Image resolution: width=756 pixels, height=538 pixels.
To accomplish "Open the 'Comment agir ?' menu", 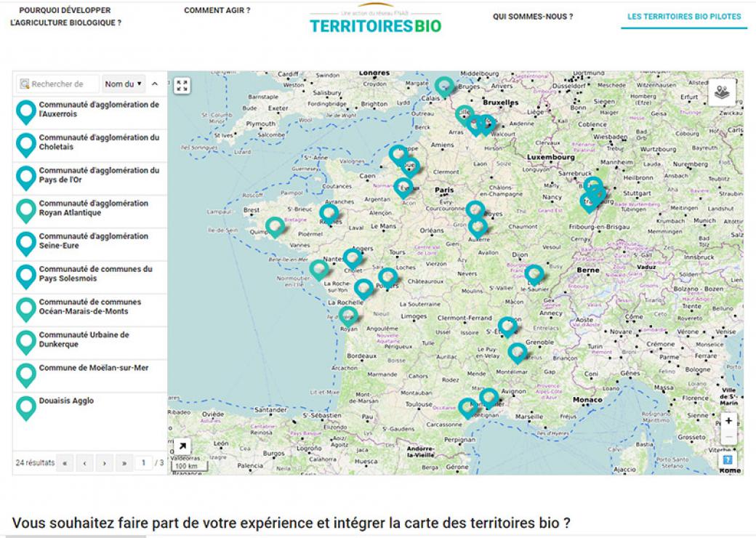I will click(217, 10).
